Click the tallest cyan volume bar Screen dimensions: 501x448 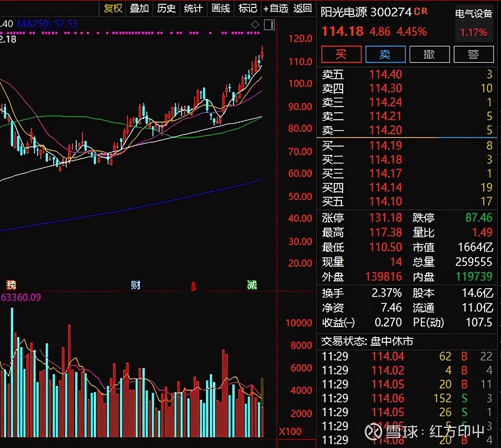pyautogui.click(x=12, y=372)
